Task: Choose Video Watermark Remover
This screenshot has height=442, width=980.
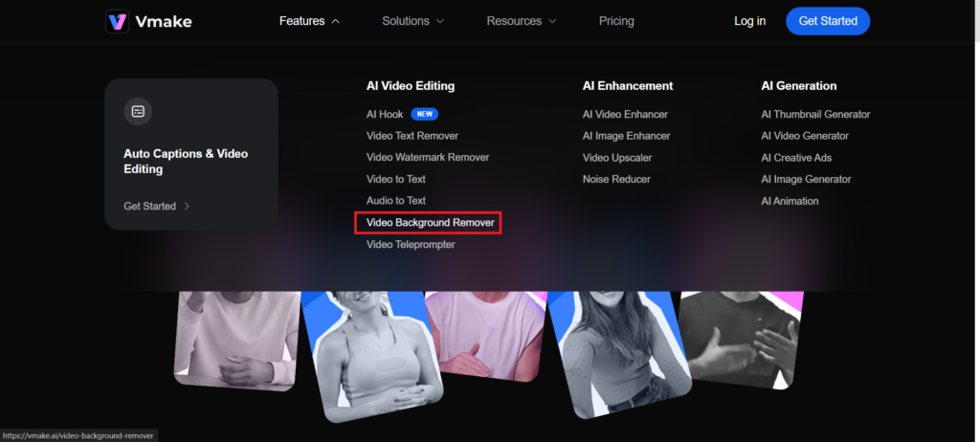Action: (427, 157)
